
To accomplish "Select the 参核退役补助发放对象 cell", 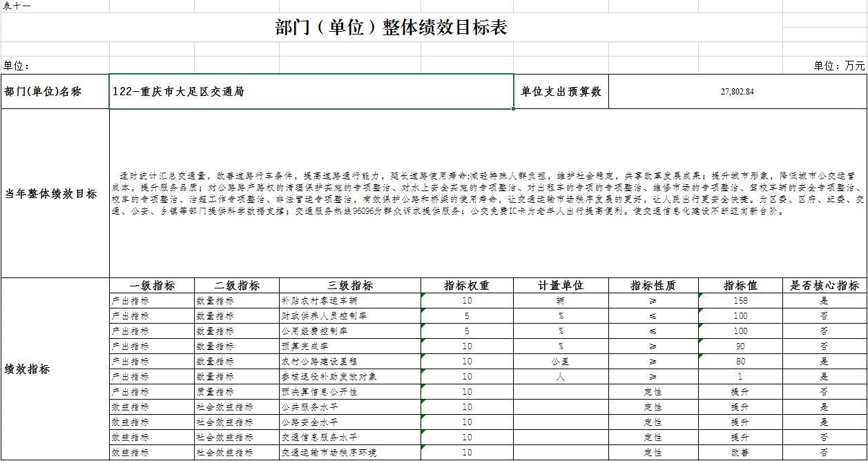I will pyautogui.click(x=350, y=377).
